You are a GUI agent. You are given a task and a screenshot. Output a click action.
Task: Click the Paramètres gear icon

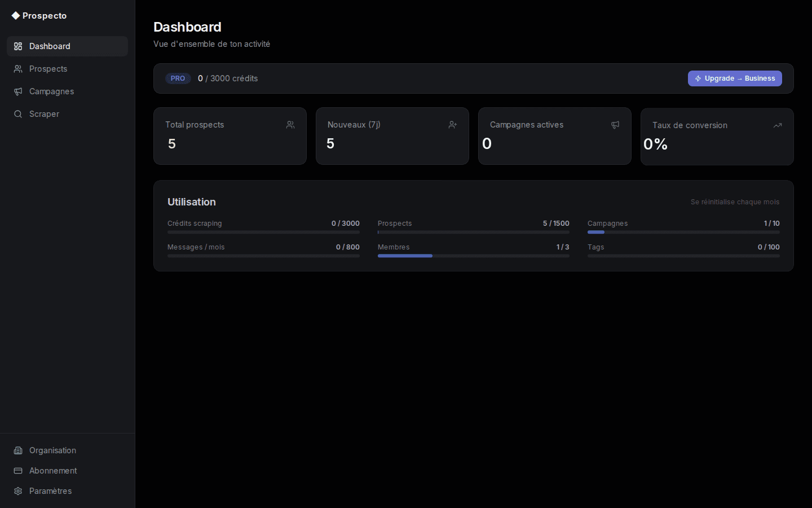pos(18,491)
